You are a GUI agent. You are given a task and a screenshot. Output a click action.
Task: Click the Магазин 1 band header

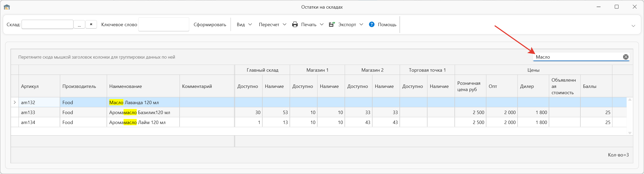(317, 70)
